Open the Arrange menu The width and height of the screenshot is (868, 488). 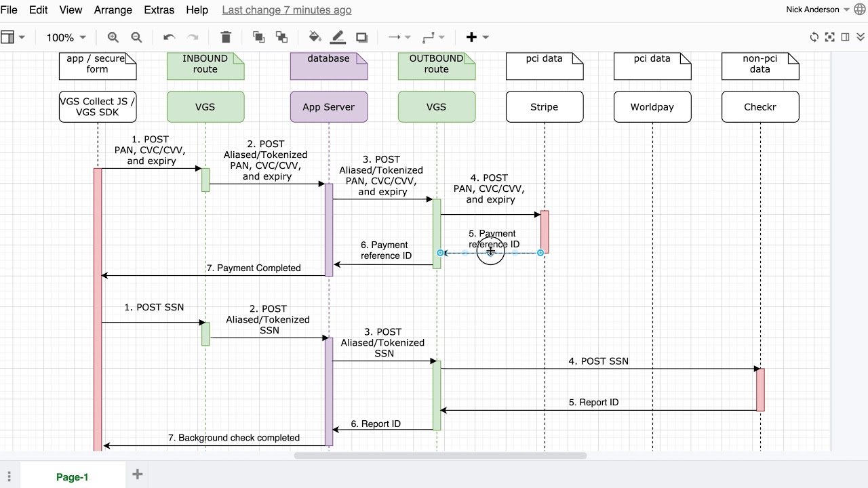point(113,10)
